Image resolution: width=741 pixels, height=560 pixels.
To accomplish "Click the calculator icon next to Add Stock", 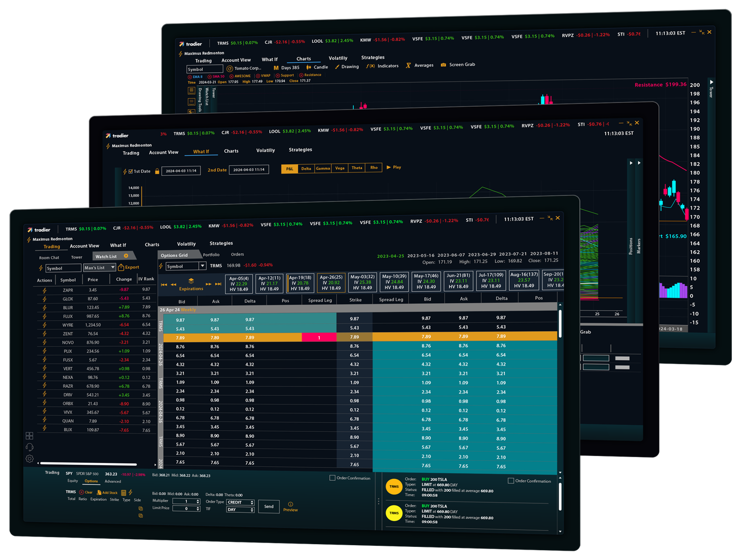I will (x=124, y=493).
